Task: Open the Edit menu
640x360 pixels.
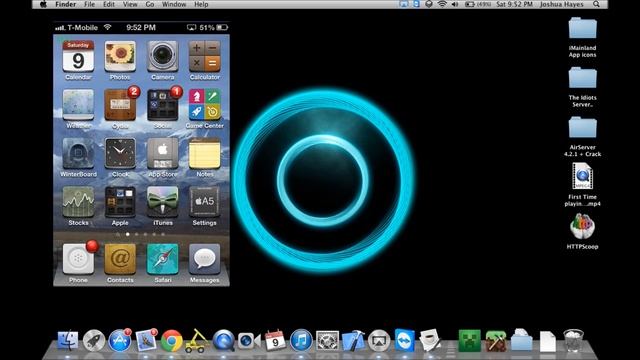Action: coord(109,4)
